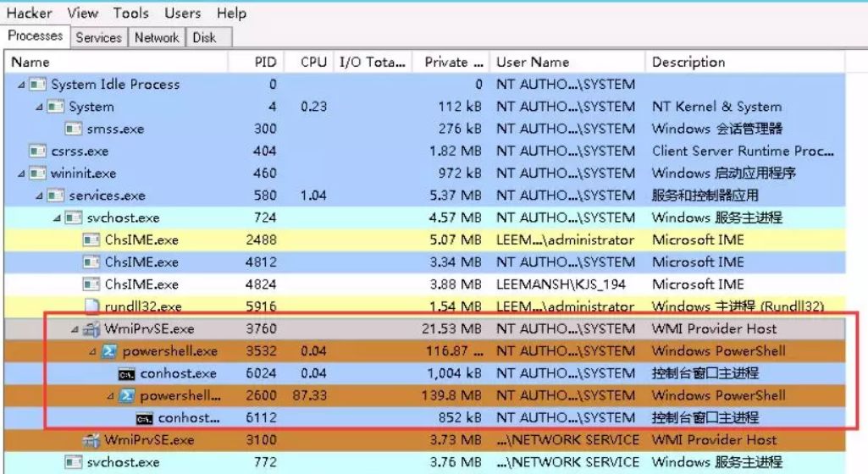Select the conhost console icon, PID 6112
Screen dimensions: 868x474
pyautogui.click(x=145, y=419)
